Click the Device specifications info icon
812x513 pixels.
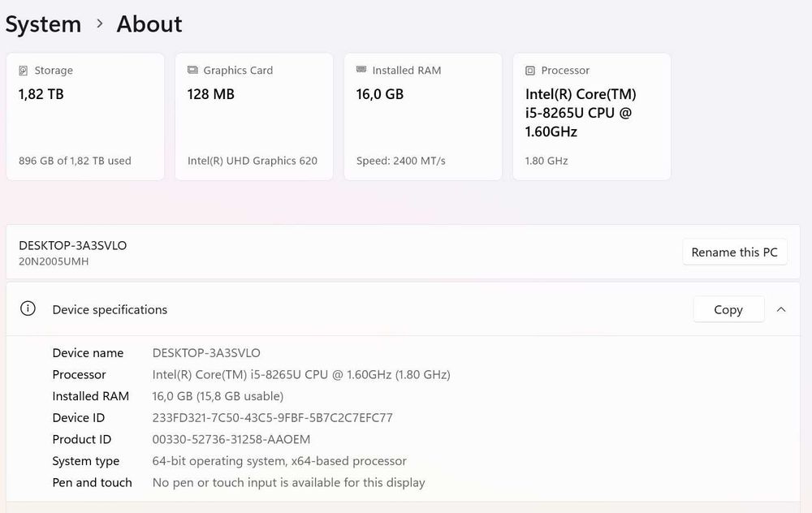(28, 309)
